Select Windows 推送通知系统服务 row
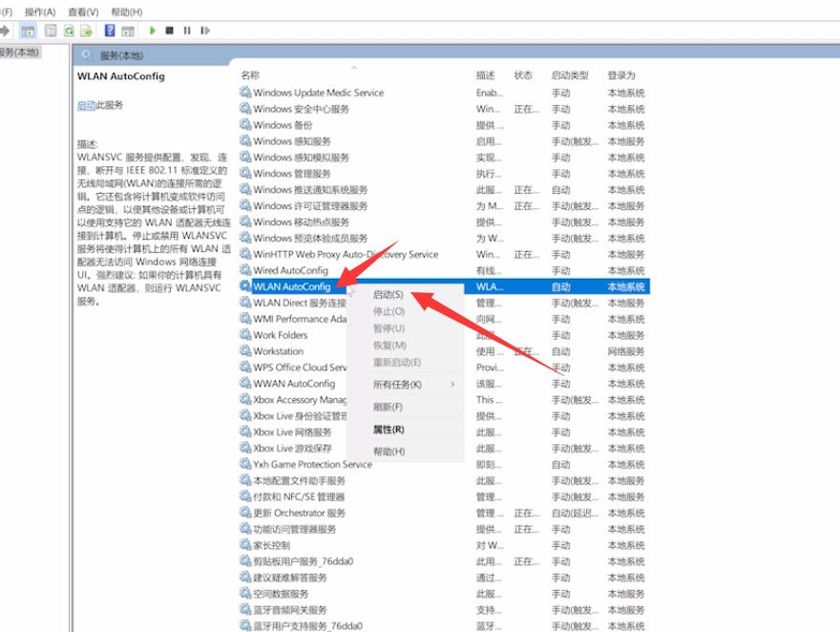Screen dimensions: 840x632 (x=444, y=190)
